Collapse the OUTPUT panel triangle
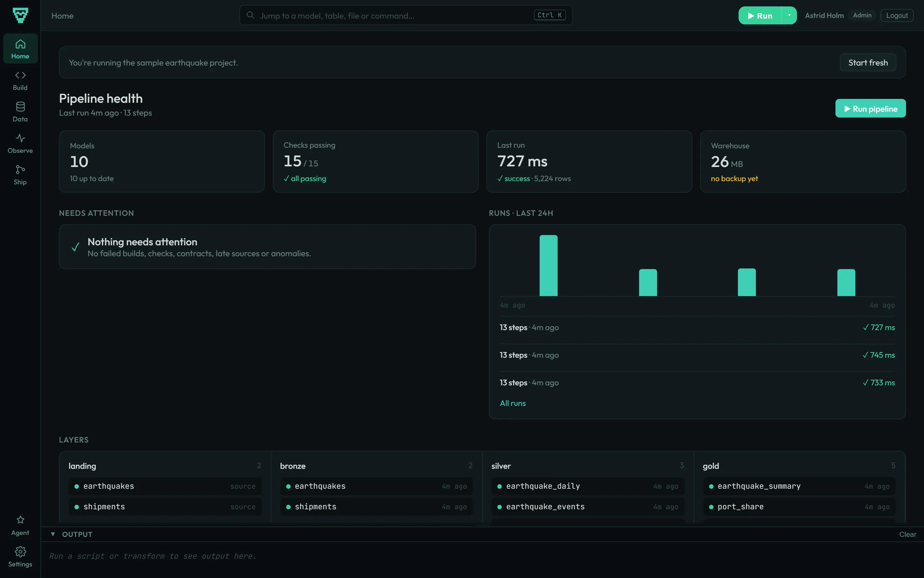This screenshot has height=578, width=924. 53,534
